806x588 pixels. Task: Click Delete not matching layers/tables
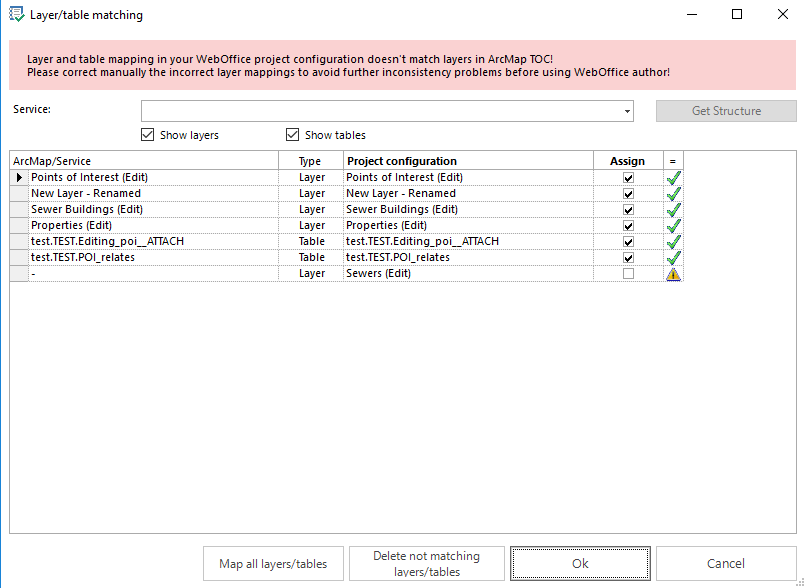coord(426,563)
